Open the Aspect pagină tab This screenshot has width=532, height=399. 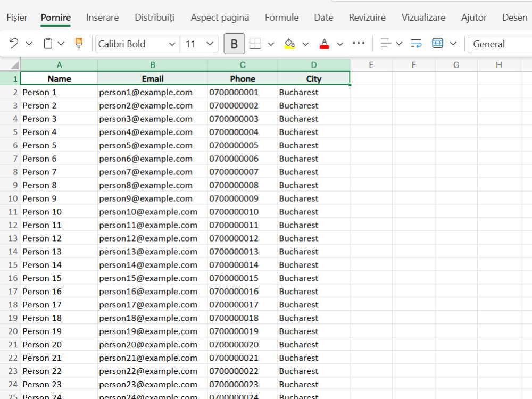tap(220, 18)
